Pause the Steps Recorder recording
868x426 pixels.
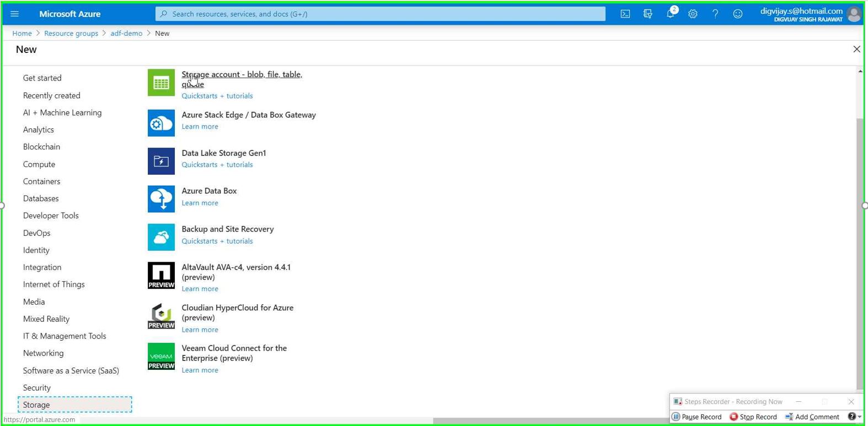point(696,417)
